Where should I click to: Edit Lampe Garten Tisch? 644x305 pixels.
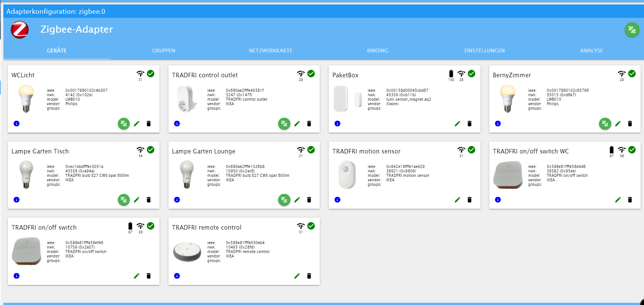point(136,200)
